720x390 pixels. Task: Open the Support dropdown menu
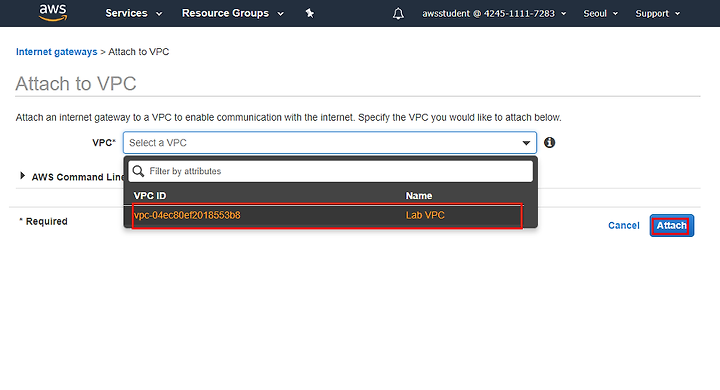[658, 14]
